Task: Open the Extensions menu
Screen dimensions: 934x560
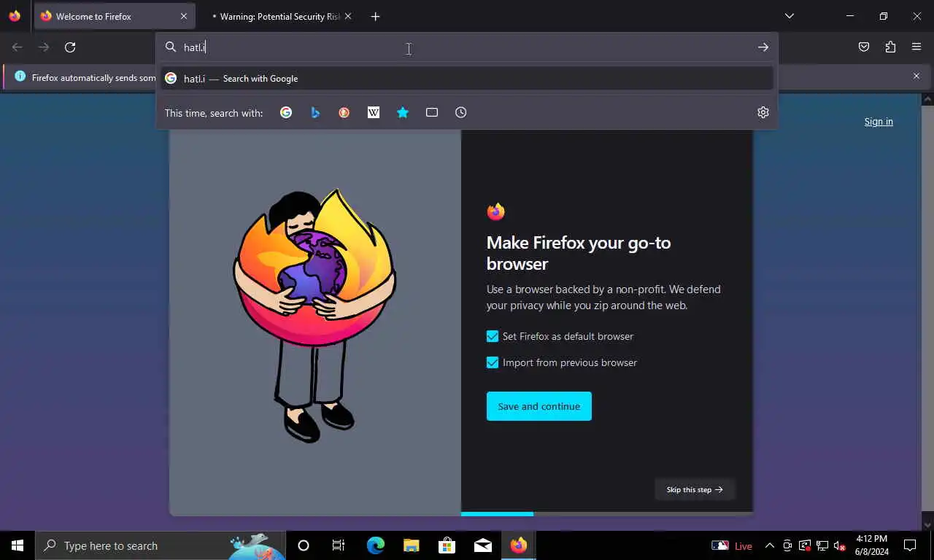Action: (x=890, y=47)
